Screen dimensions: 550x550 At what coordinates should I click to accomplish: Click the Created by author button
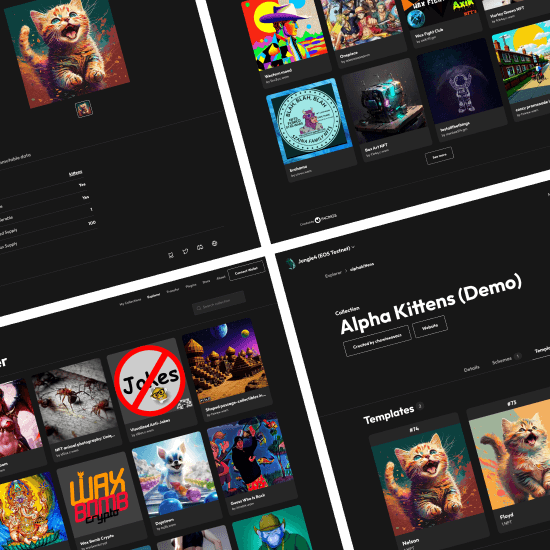[377, 341]
